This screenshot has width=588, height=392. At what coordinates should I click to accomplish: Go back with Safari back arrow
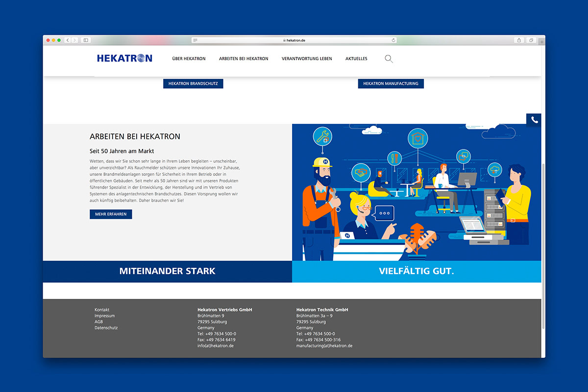tap(68, 40)
